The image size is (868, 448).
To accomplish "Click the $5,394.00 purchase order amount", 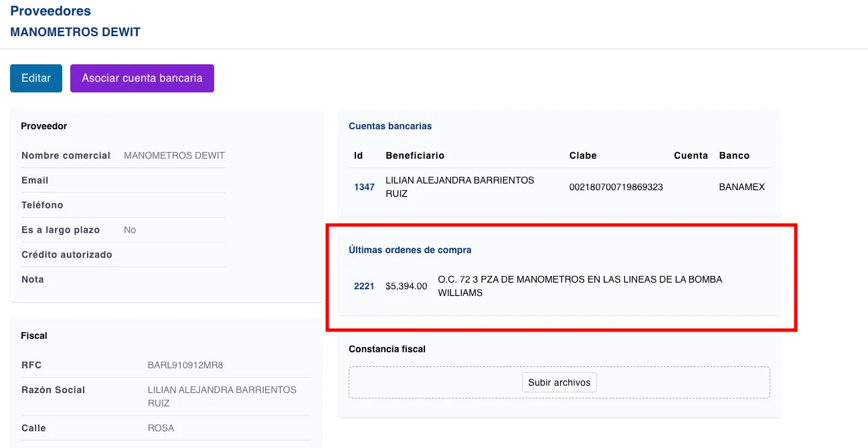I will (x=406, y=286).
